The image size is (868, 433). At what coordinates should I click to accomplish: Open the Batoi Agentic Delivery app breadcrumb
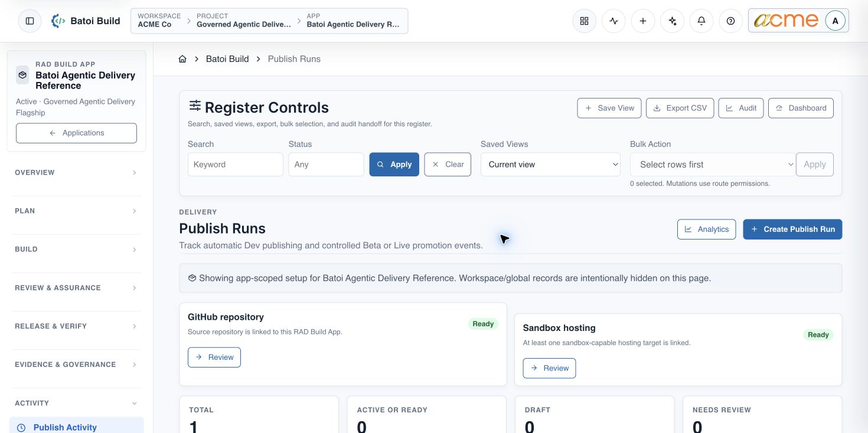pos(353,21)
